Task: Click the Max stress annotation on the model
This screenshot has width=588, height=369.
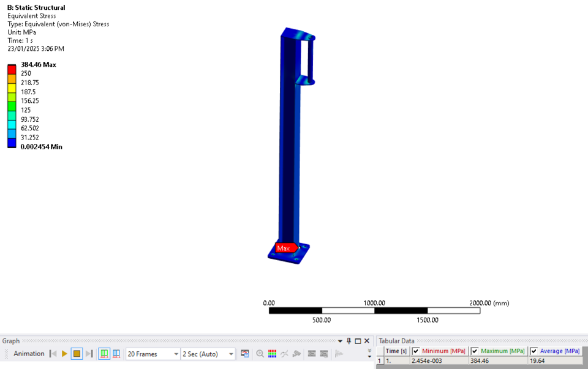Action: point(284,248)
